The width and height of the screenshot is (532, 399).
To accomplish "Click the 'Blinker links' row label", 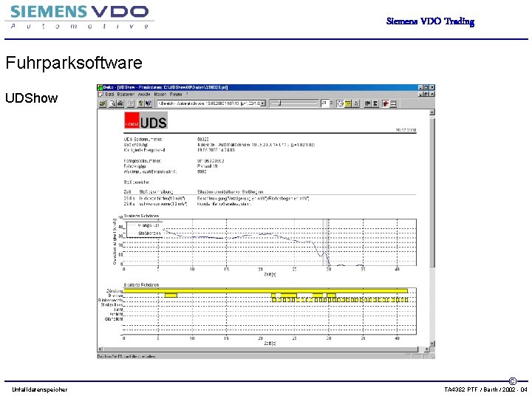I will (x=112, y=305).
